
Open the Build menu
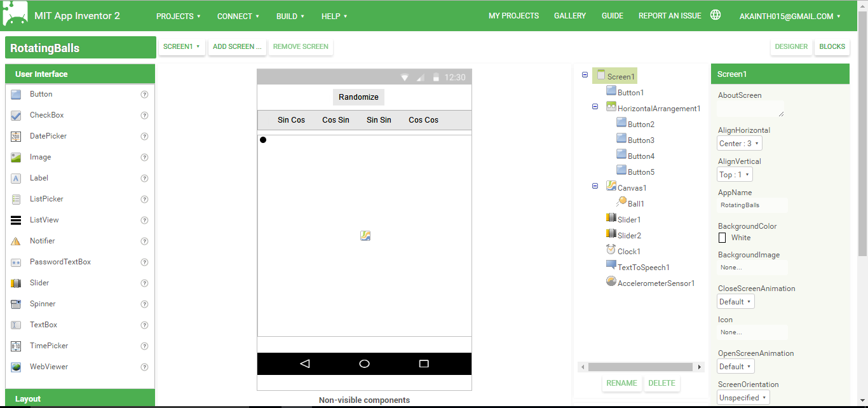pyautogui.click(x=290, y=17)
